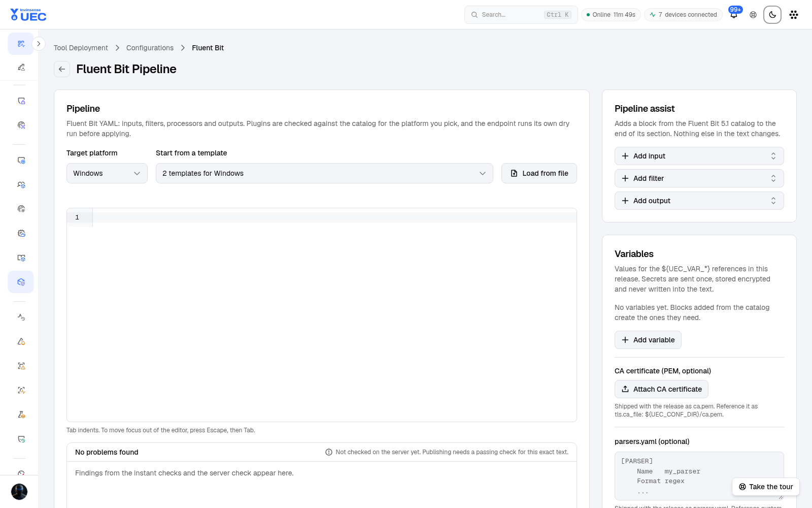The image size is (812, 508).
Task: Click Attach CA certificate button
Action: (661, 389)
